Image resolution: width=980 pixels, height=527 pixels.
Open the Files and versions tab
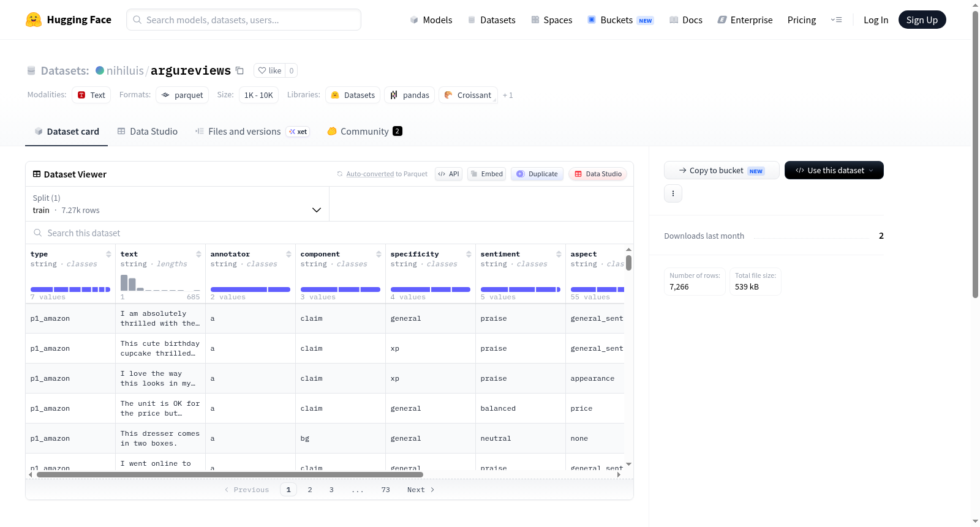click(x=252, y=131)
